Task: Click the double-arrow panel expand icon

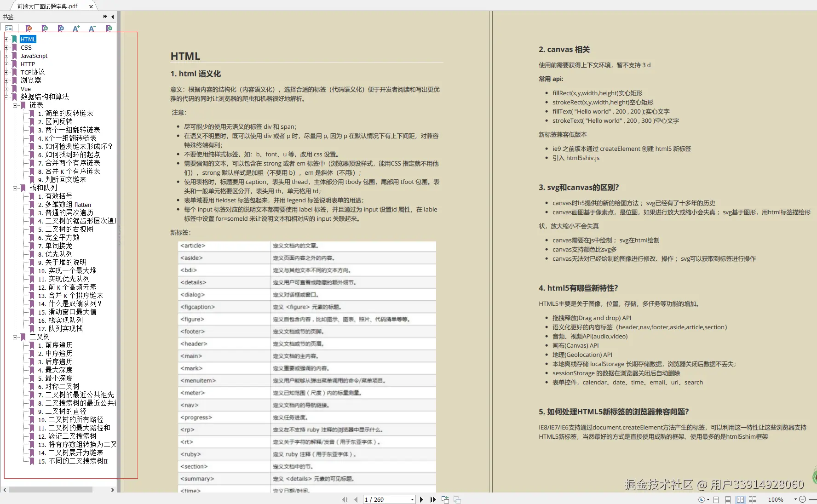Action: point(105,17)
